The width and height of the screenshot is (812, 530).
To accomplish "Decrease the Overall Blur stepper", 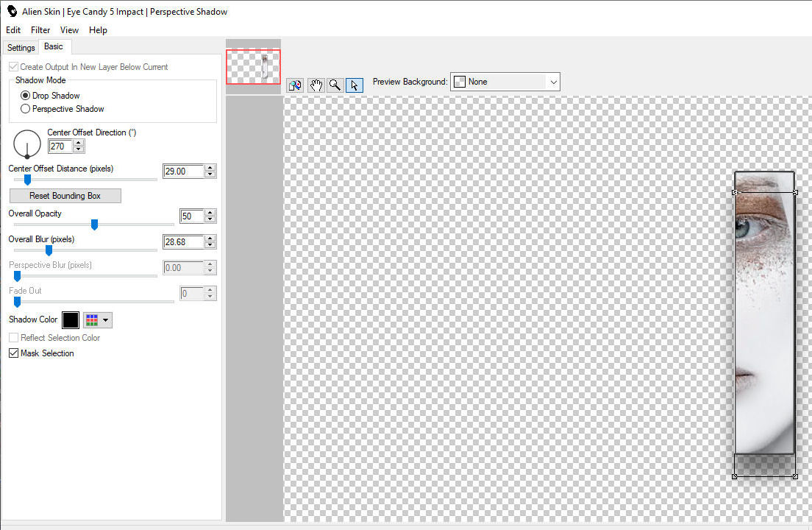I will point(210,245).
